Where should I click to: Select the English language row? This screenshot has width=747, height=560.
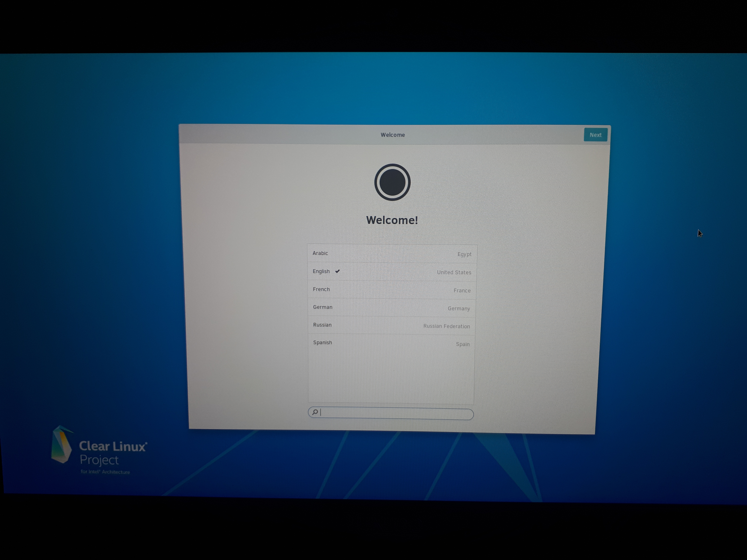click(392, 272)
